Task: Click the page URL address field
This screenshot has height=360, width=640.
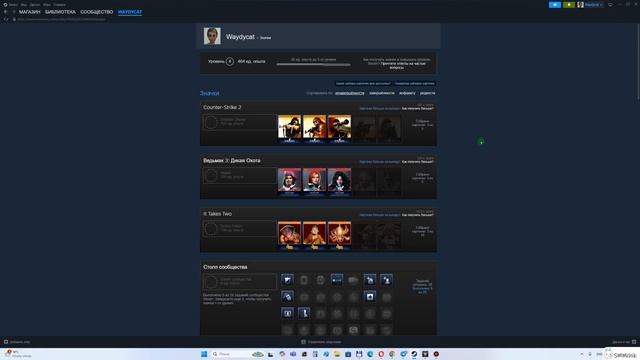Action: tap(61, 19)
